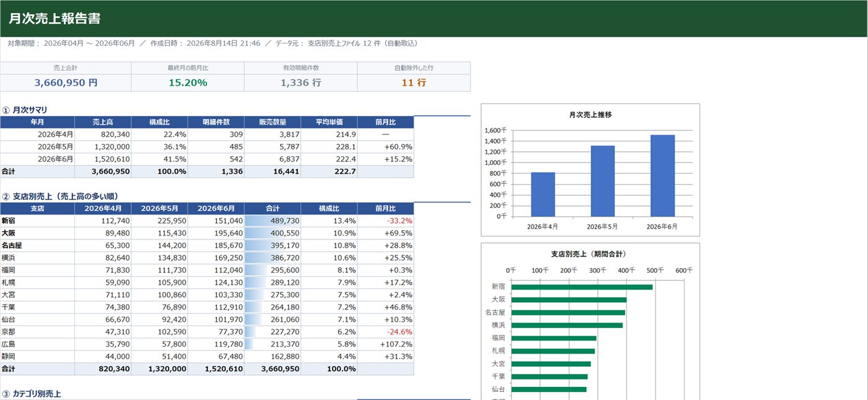
Task: Select the 400,550 total cell for 大阪
Action: [272, 233]
